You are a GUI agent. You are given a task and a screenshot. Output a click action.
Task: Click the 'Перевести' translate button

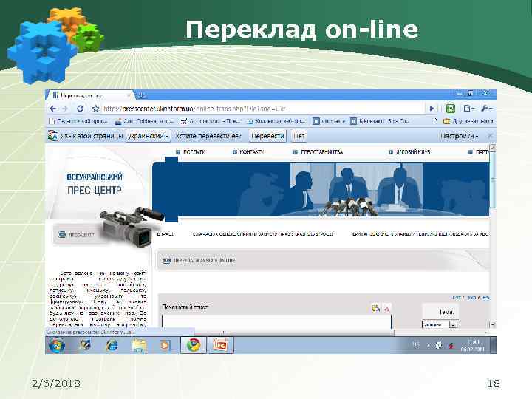point(267,136)
